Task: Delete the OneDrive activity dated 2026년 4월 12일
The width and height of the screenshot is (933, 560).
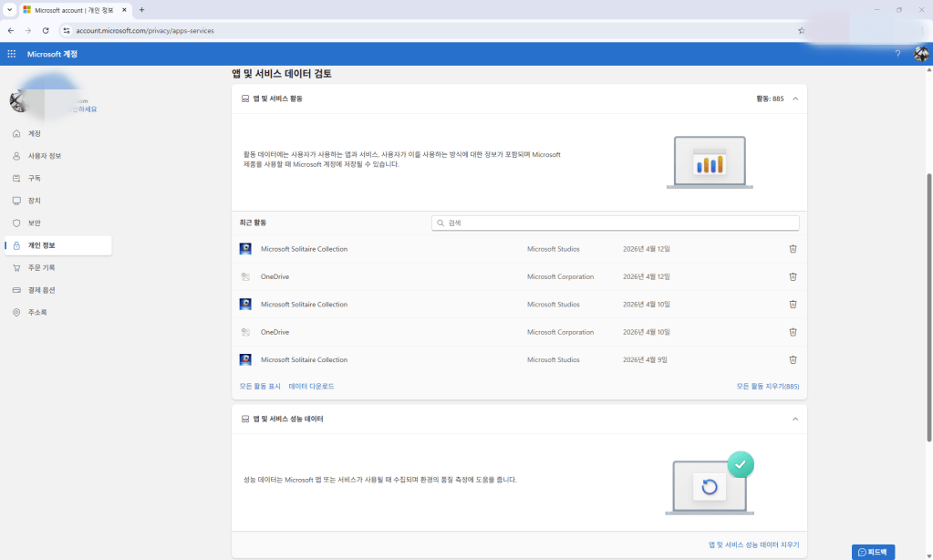Action: click(793, 276)
